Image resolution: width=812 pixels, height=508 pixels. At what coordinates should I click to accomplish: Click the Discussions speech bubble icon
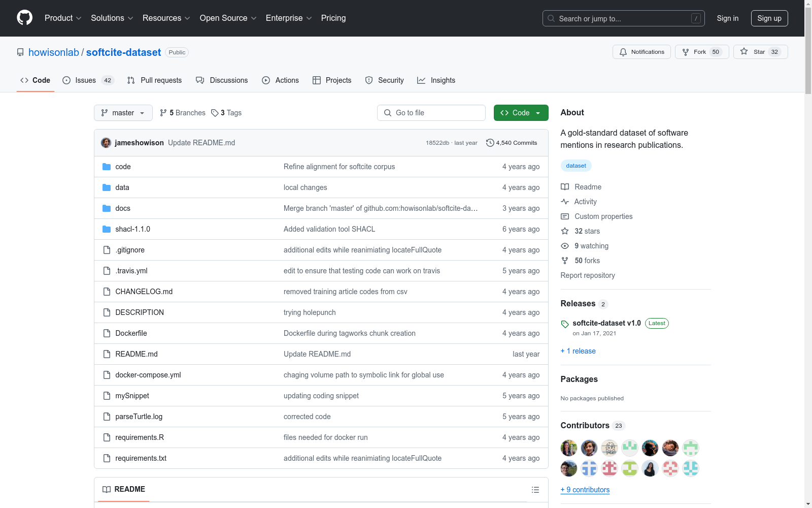[x=200, y=80]
